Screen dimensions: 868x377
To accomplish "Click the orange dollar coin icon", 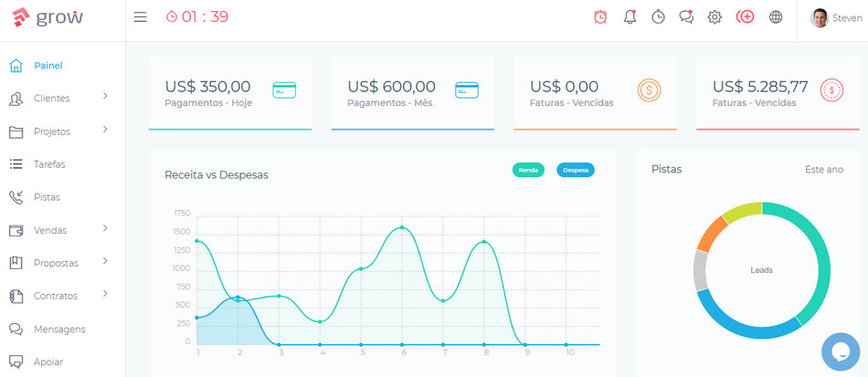I will (x=649, y=90).
